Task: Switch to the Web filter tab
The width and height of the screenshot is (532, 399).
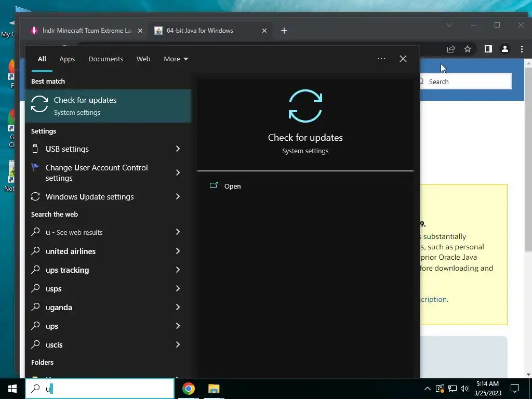Action: [x=143, y=59]
